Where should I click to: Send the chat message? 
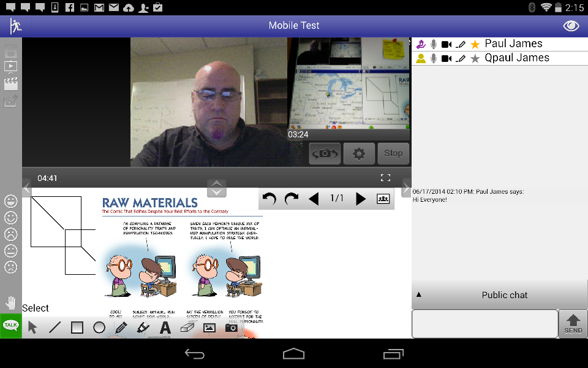[x=573, y=324]
